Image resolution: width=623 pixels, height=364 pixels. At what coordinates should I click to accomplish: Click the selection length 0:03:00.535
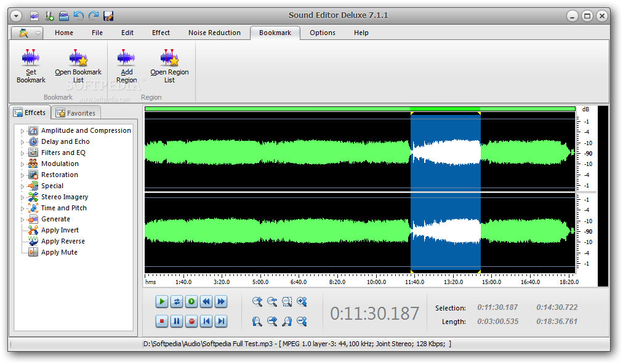coord(497,322)
